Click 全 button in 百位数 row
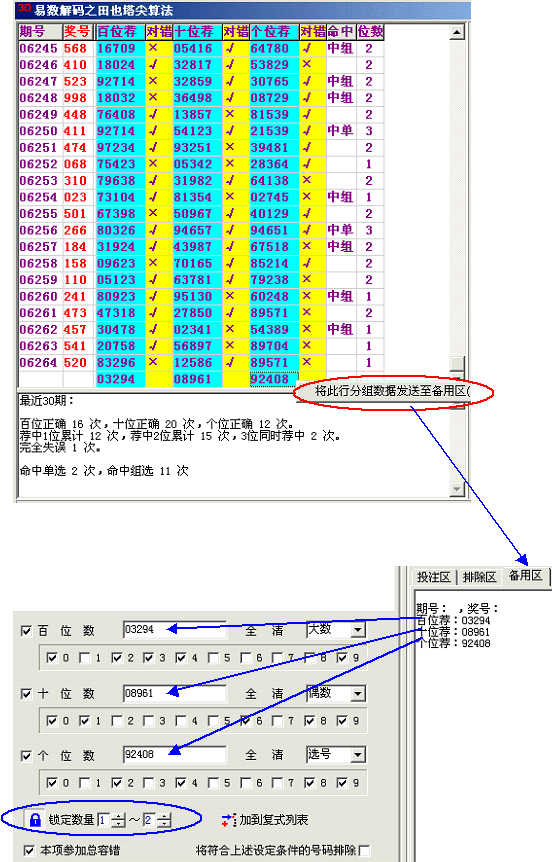Screen dimensions: 552x862 [x=251, y=631]
